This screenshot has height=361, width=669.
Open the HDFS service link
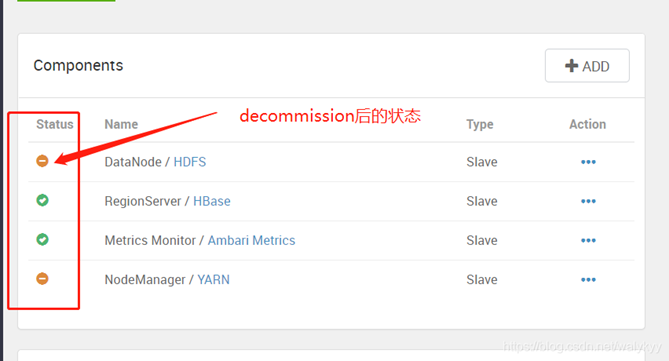pos(190,162)
